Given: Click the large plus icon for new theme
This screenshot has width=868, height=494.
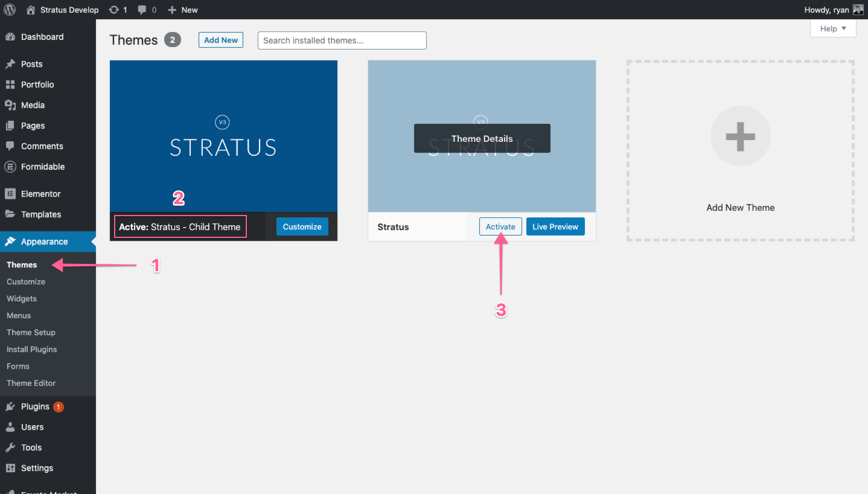Looking at the screenshot, I should point(740,136).
